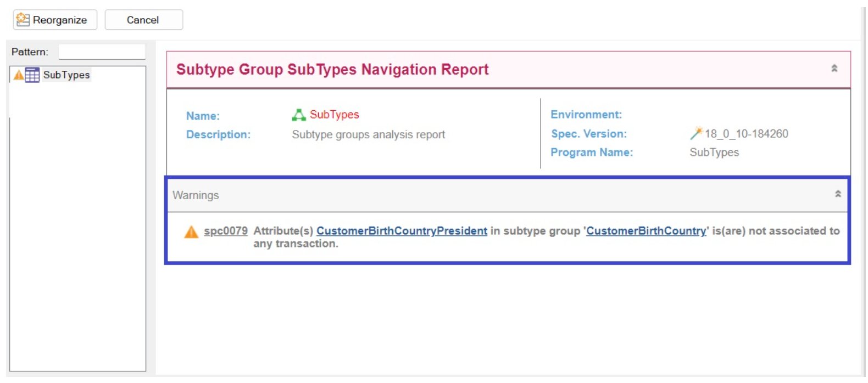
Task: Collapse the Warnings section using its chevron
Action: (x=838, y=194)
